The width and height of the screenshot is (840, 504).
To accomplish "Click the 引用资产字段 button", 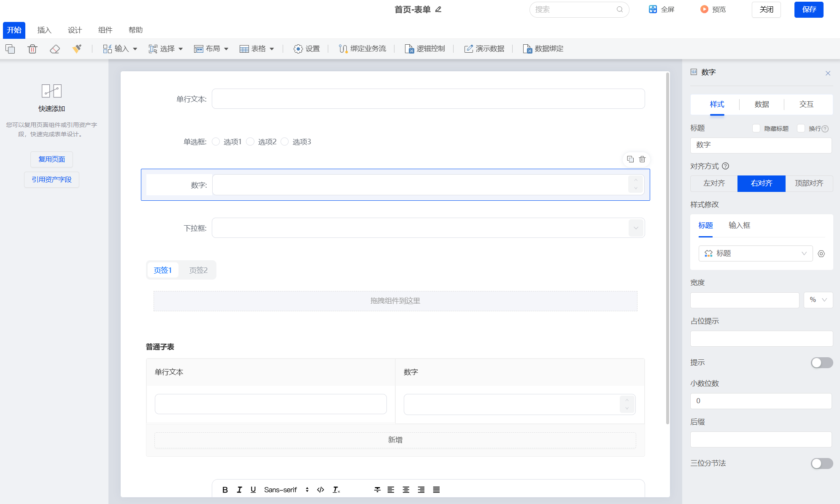I will (x=51, y=179).
